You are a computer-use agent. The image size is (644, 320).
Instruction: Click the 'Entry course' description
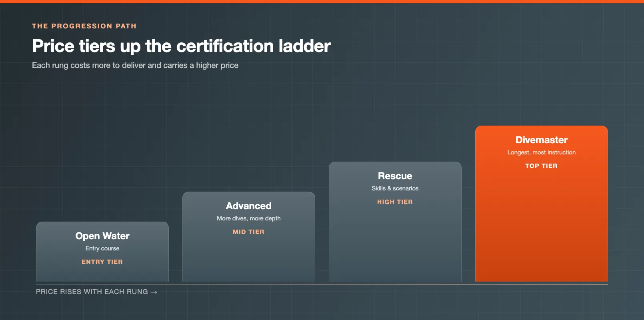click(x=102, y=248)
